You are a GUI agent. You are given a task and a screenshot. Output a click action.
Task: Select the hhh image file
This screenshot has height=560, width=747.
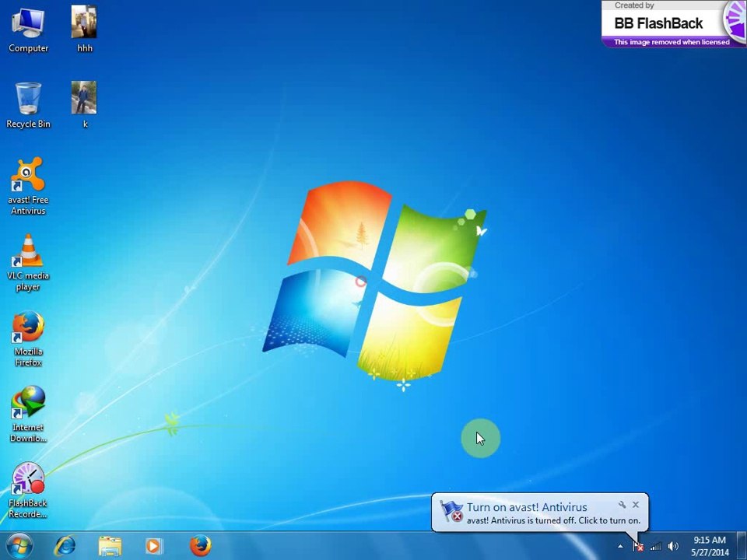84,30
